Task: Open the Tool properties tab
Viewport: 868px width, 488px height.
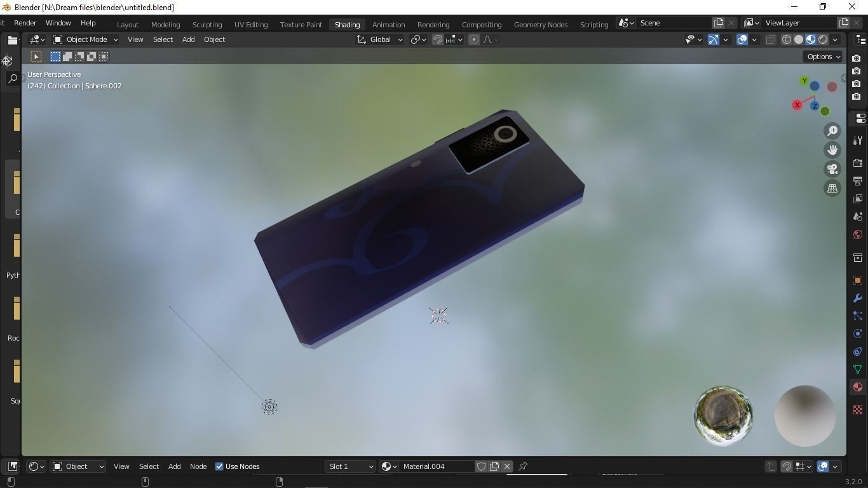Action: pos(858,140)
